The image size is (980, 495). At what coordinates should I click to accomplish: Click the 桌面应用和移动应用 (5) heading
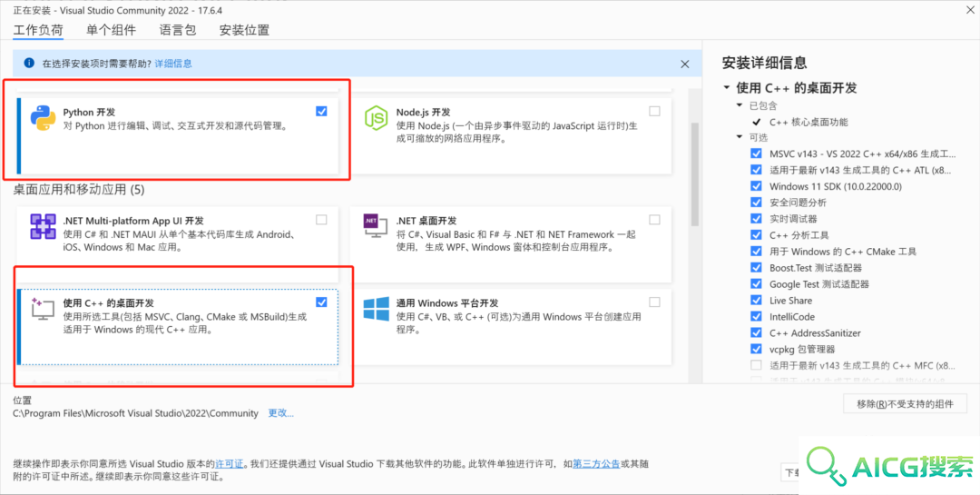pos(79,189)
